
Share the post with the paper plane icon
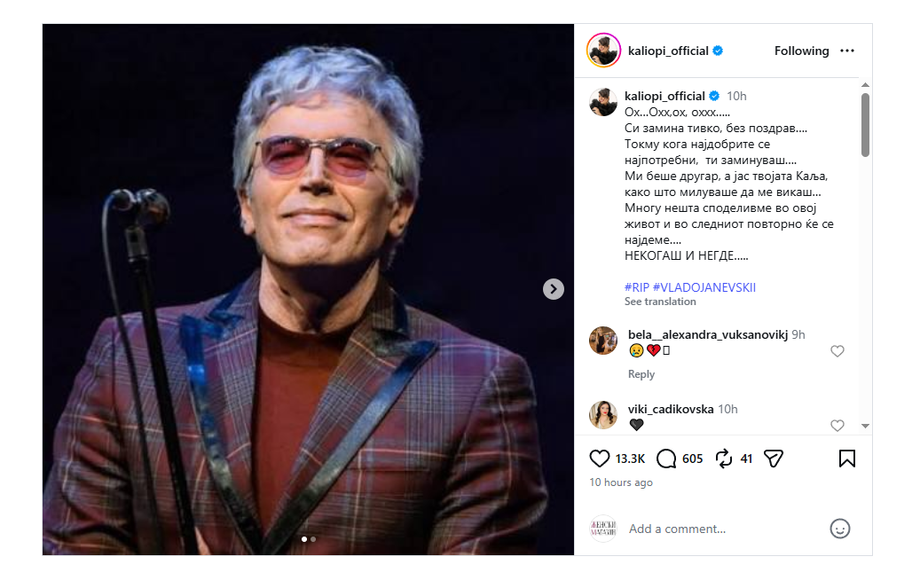point(774,459)
